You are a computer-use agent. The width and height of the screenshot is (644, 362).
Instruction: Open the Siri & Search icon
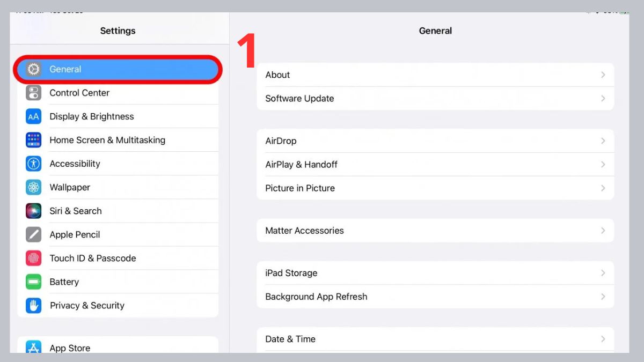click(x=33, y=211)
